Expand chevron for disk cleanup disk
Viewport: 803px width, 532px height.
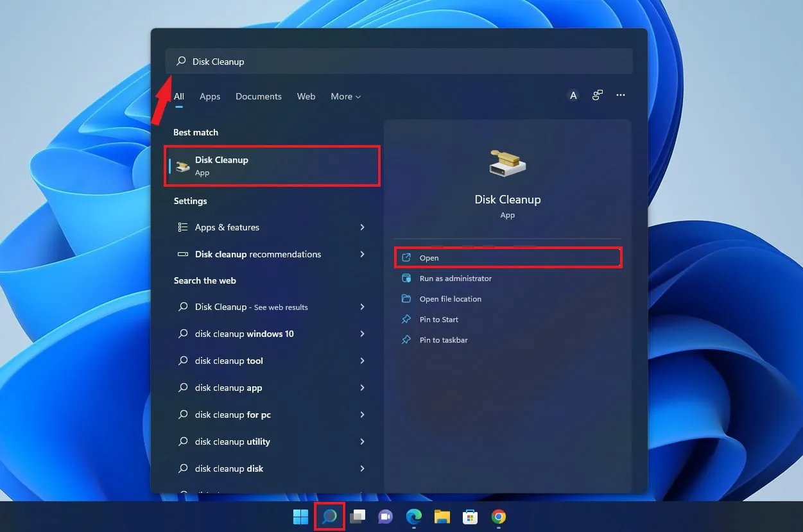point(362,468)
